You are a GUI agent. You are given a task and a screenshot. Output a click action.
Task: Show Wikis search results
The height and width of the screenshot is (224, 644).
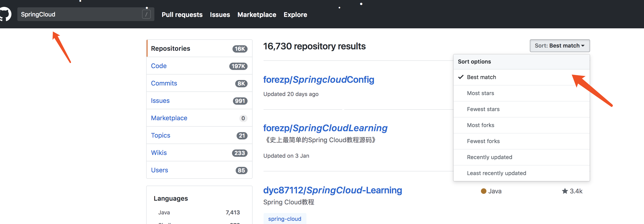199,153
